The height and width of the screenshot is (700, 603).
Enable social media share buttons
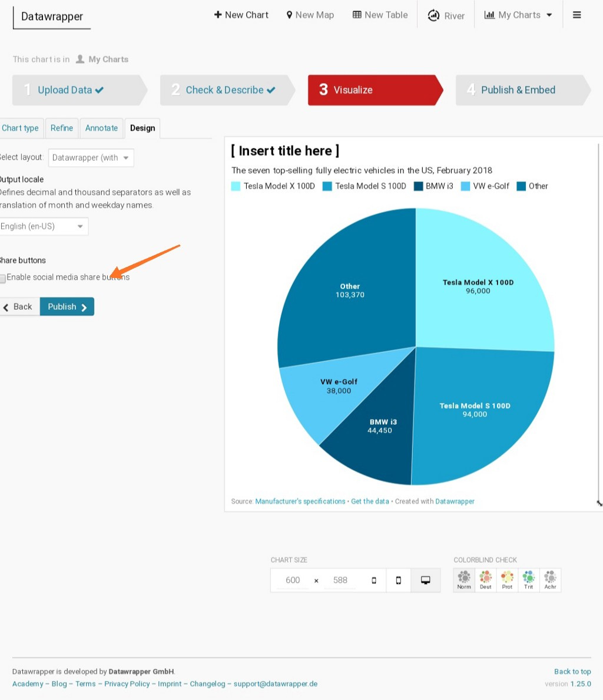pos(3,278)
